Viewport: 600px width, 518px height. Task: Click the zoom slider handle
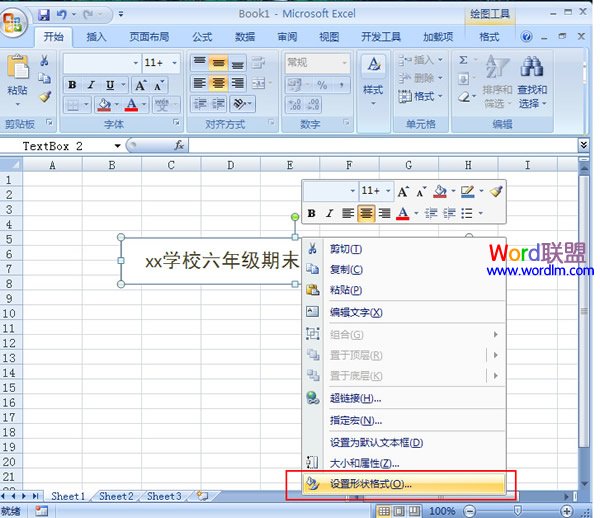(517, 510)
